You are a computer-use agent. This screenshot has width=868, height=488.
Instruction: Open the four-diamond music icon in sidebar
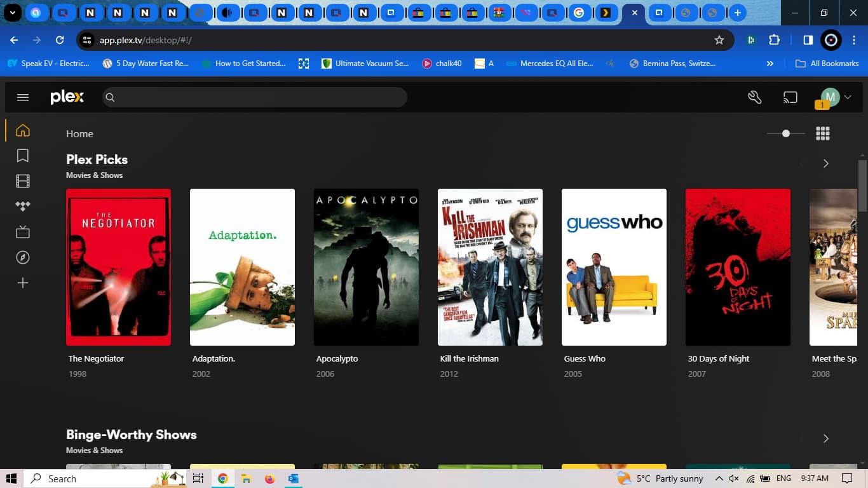23,207
